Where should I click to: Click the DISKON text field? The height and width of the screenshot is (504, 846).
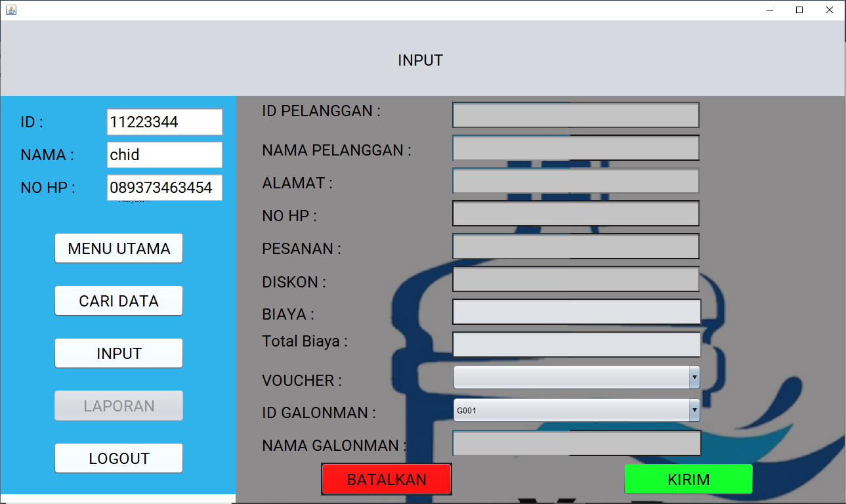click(x=576, y=279)
